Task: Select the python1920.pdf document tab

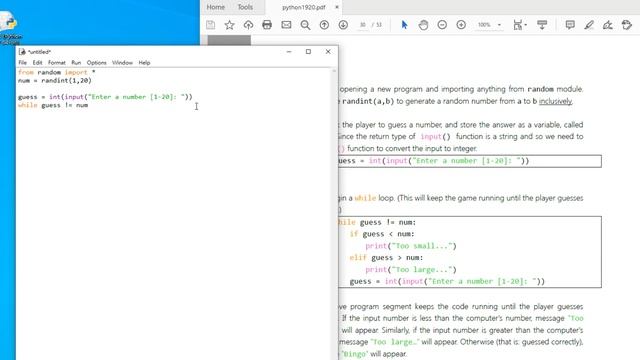Action: pos(304,7)
